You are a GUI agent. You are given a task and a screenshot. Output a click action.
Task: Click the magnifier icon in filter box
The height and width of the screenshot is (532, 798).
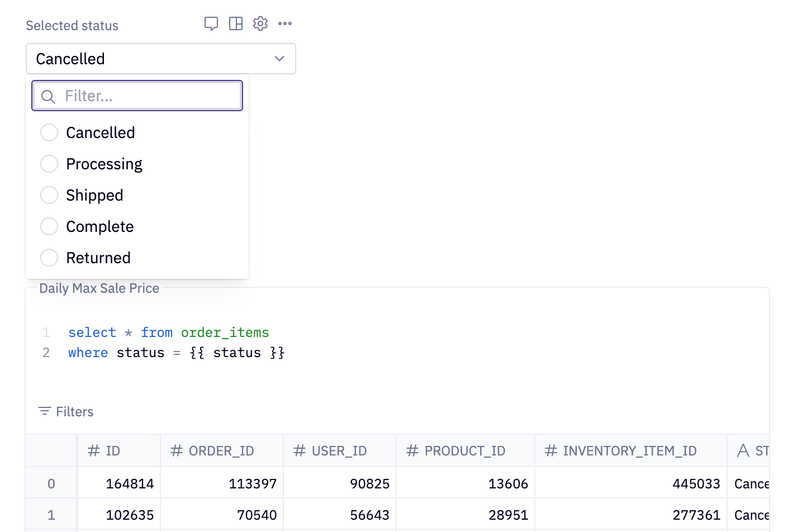[x=49, y=97]
